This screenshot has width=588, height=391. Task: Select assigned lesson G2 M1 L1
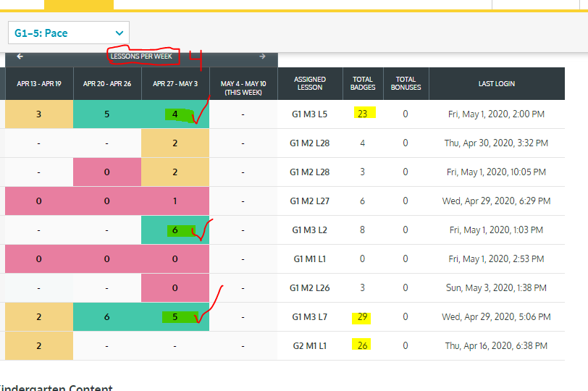(310, 346)
